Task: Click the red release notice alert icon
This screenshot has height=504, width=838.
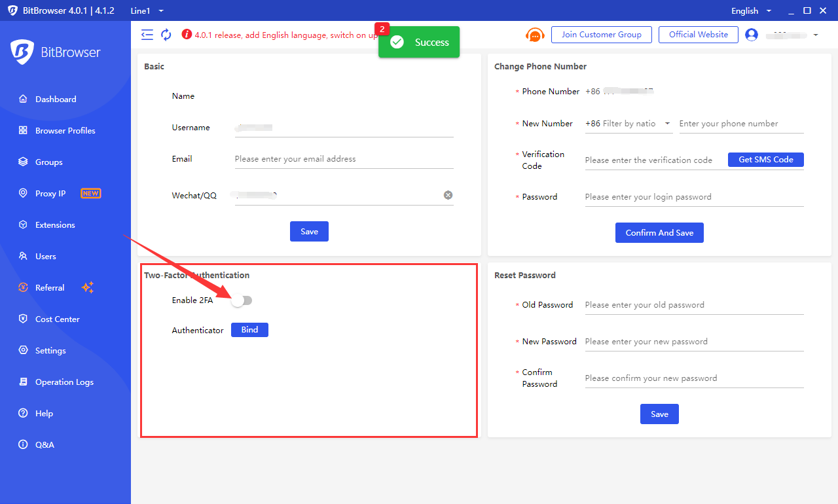Action: tap(187, 35)
